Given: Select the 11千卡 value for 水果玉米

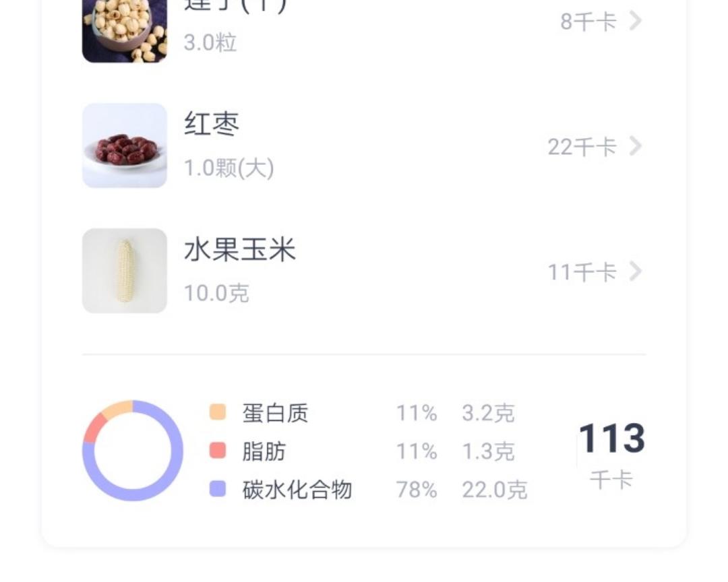Looking at the screenshot, I should 582,271.
